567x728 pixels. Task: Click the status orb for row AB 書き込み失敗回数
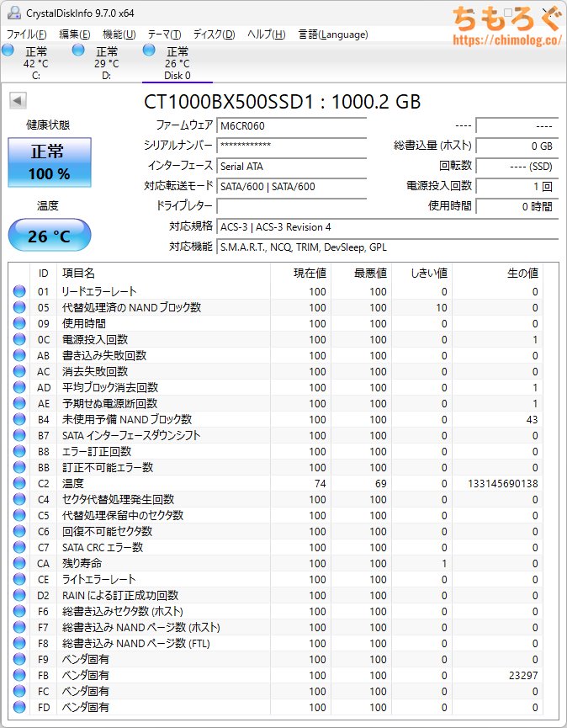tap(19, 356)
